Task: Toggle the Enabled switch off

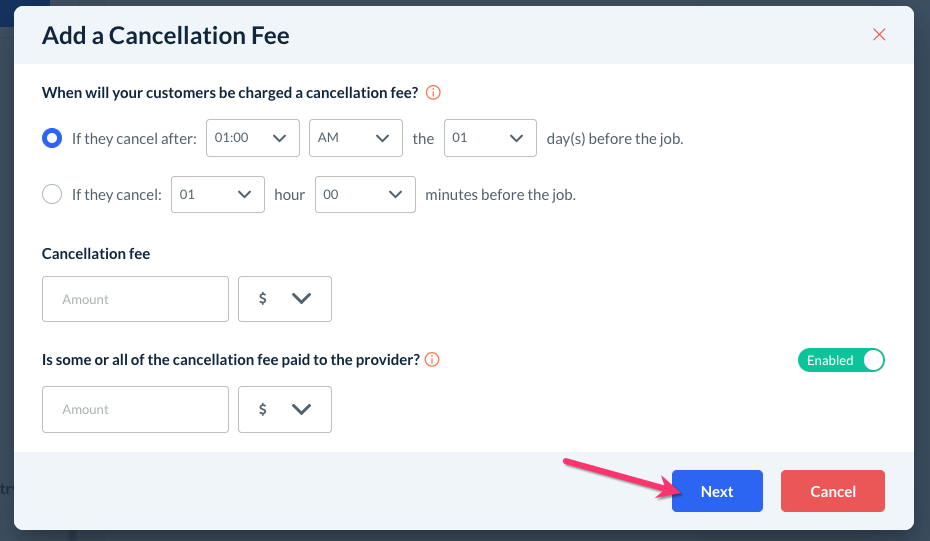Action: 841,360
